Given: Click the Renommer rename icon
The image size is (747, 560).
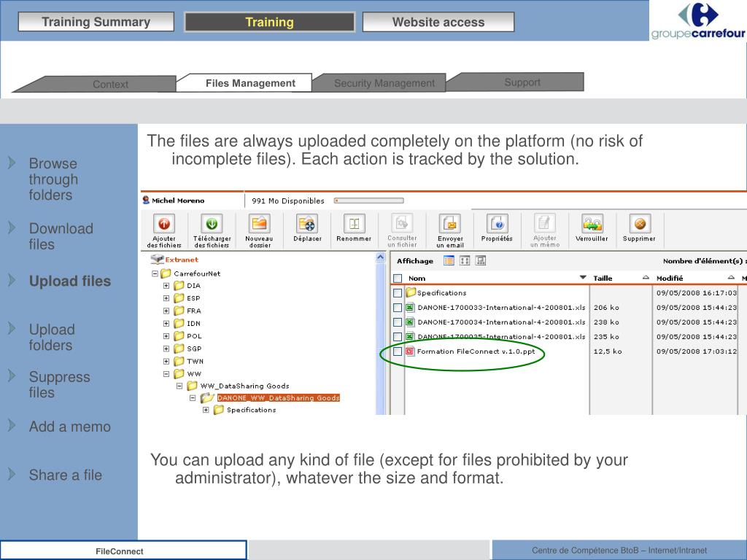Looking at the screenshot, I should pyautogui.click(x=354, y=223).
